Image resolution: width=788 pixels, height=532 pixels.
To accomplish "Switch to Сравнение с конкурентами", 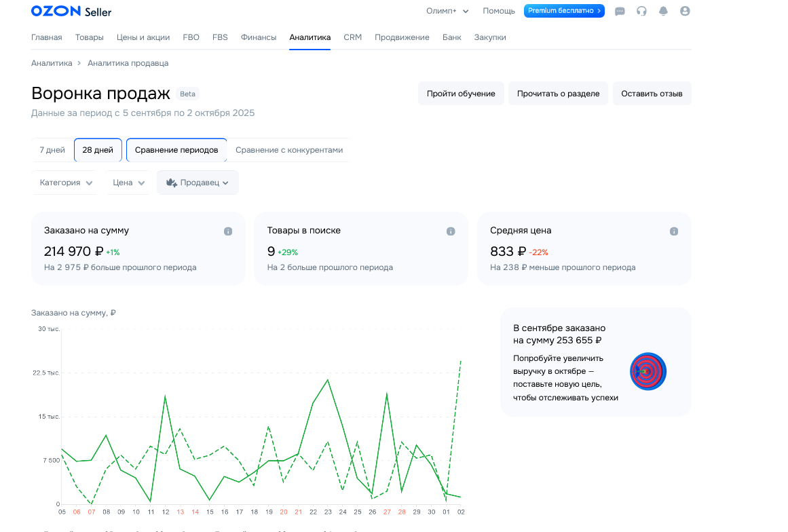I will tap(289, 150).
